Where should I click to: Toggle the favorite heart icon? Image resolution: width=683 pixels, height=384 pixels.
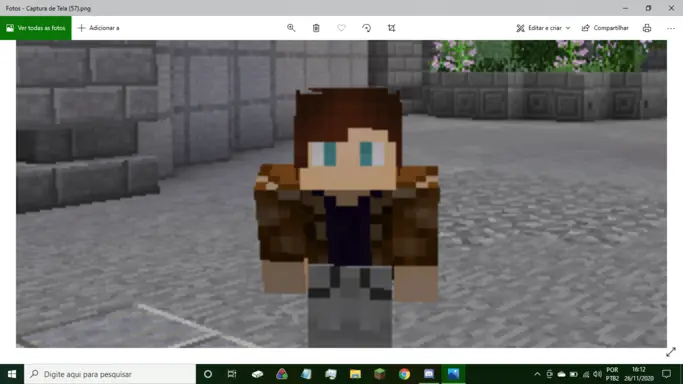click(342, 28)
